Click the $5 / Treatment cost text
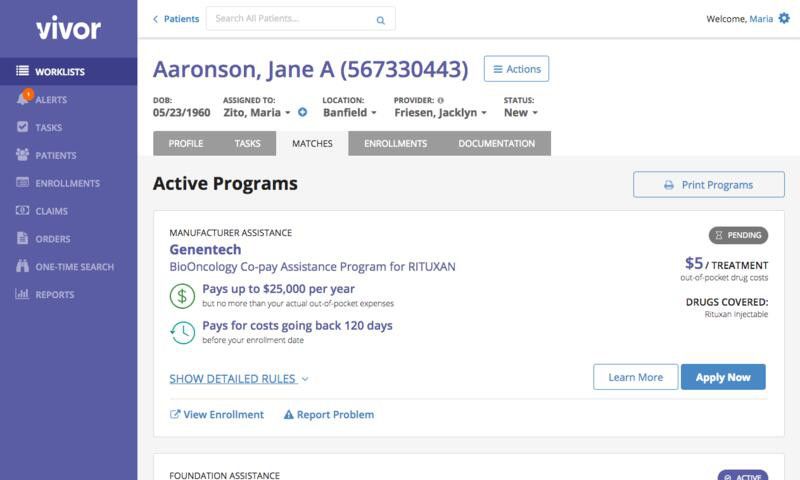800x480 pixels. [726, 264]
